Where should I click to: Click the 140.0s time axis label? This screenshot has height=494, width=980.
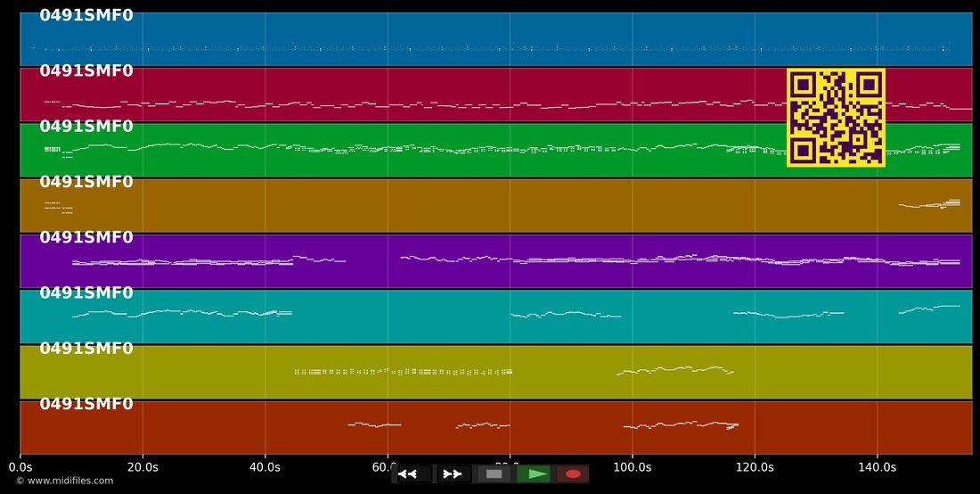(x=877, y=467)
